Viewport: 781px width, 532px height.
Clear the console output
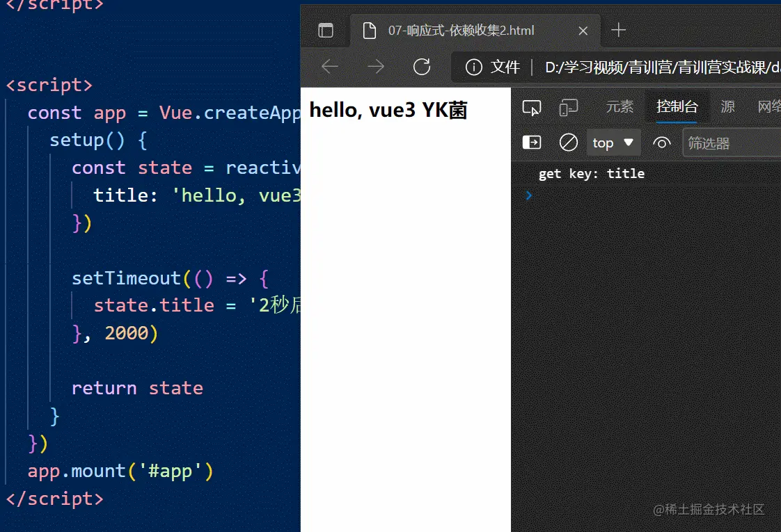coord(568,143)
